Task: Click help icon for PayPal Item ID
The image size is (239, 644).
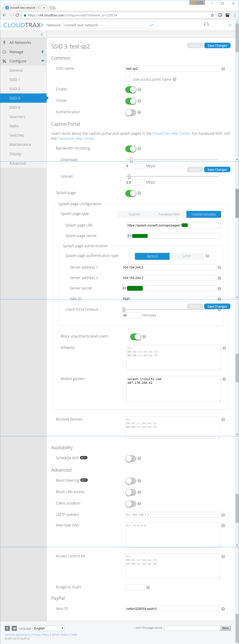Action: pos(223,609)
